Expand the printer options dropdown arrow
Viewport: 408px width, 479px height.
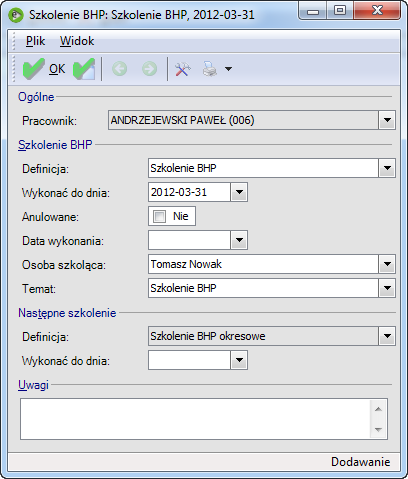pyautogui.click(x=228, y=69)
